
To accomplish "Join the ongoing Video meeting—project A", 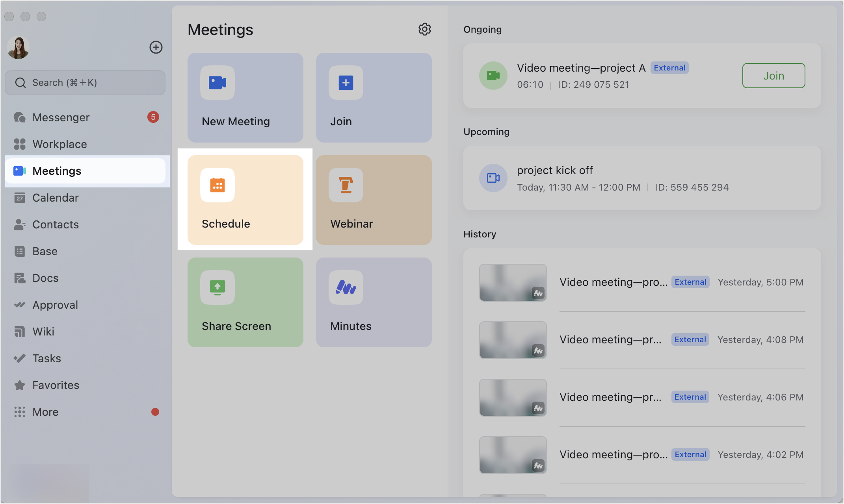I will (x=773, y=76).
